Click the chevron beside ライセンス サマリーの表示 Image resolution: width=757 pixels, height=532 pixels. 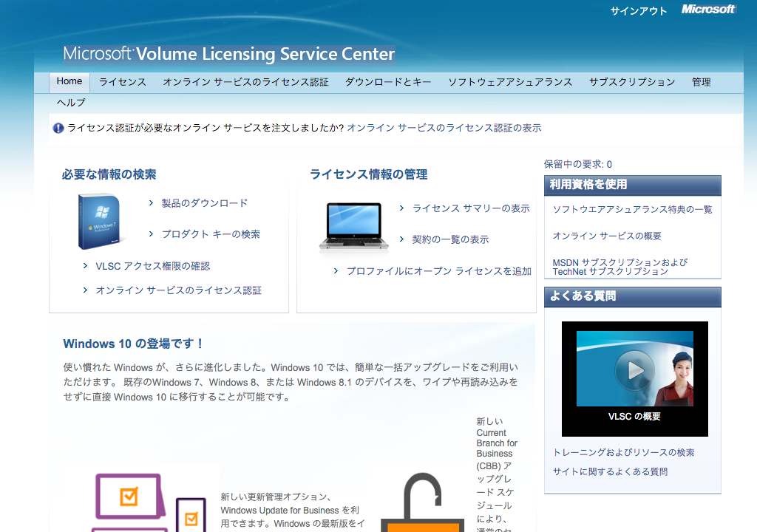coord(401,208)
